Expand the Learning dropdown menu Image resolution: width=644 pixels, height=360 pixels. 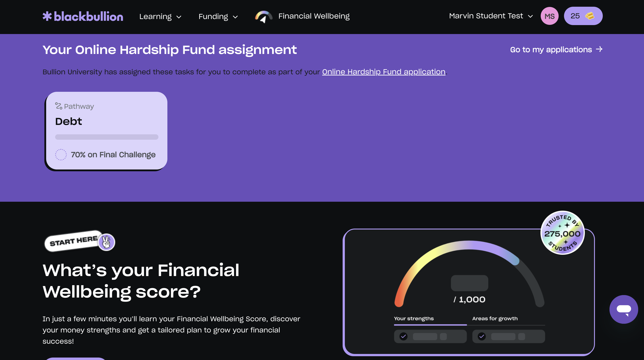coord(160,17)
